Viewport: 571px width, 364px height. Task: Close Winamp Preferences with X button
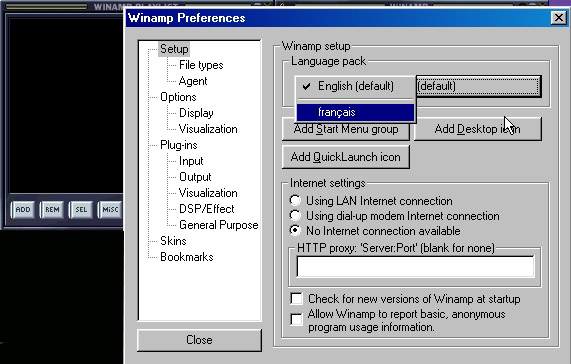[559, 17]
